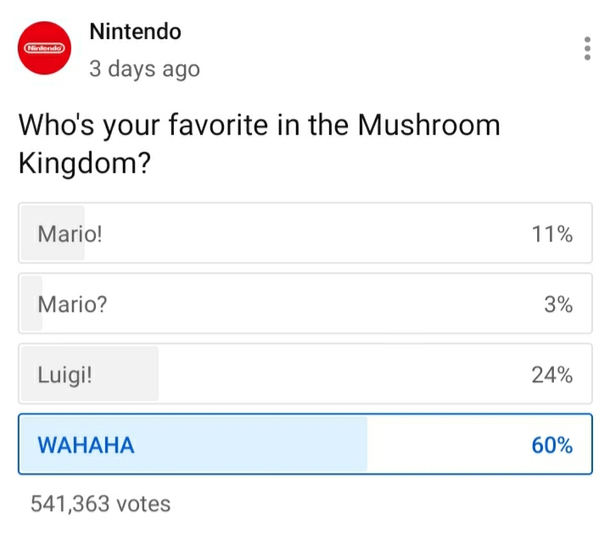Click the Nintendo channel name
Viewport: 610px width, 534px height.
(135, 32)
